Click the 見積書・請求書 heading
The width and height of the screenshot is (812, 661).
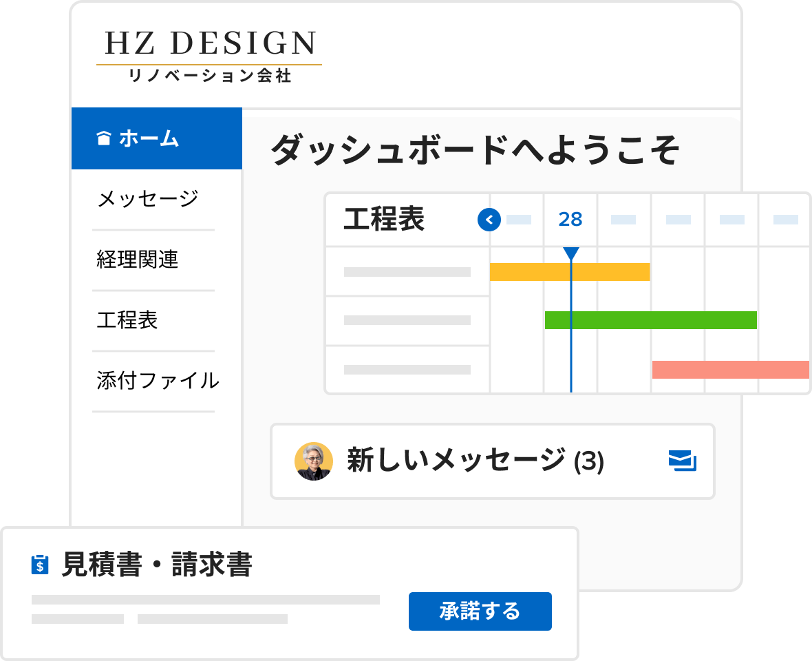click(157, 565)
